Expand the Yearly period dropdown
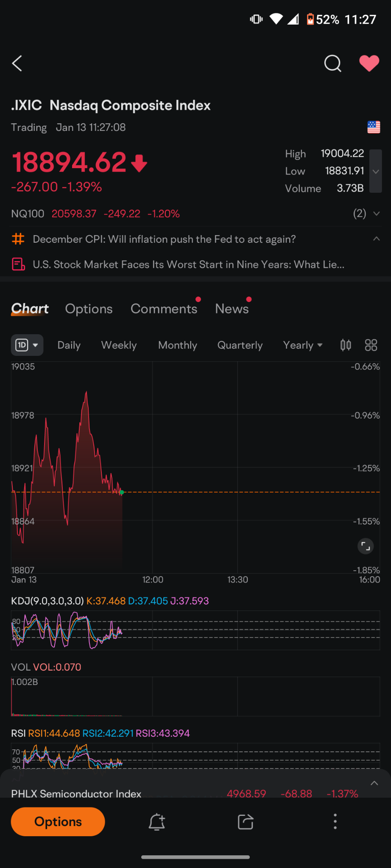Image resolution: width=391 pixels, height=868 pixels. point(303,345)
